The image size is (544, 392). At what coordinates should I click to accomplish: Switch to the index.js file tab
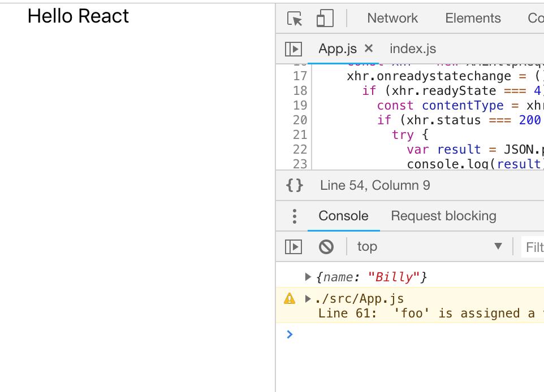coord(413,49)
